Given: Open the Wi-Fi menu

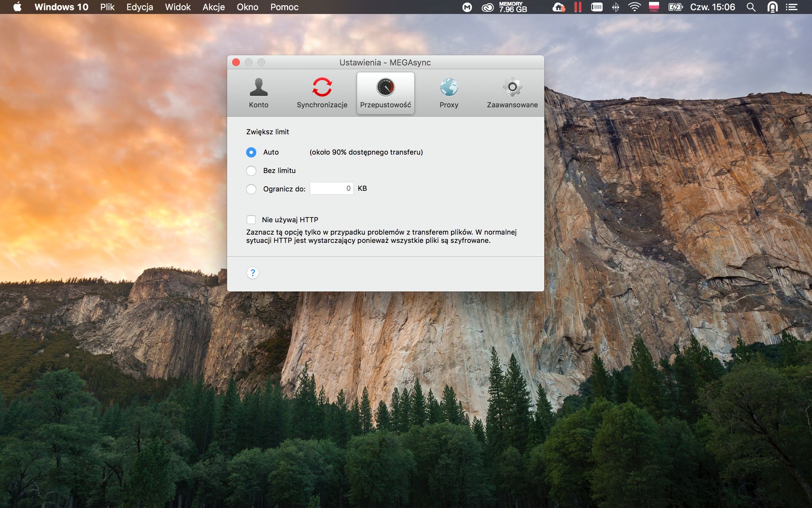Looking at the screenshot, I should (634, 7).
